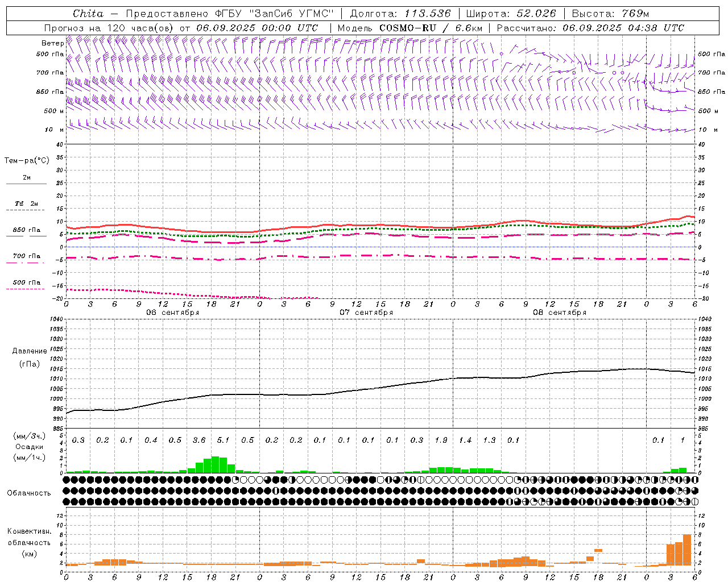The width and height of the screenshot is (728, 582).
Task: Click the "(мм/1ч.)" units label
Action: click(29, 458)
